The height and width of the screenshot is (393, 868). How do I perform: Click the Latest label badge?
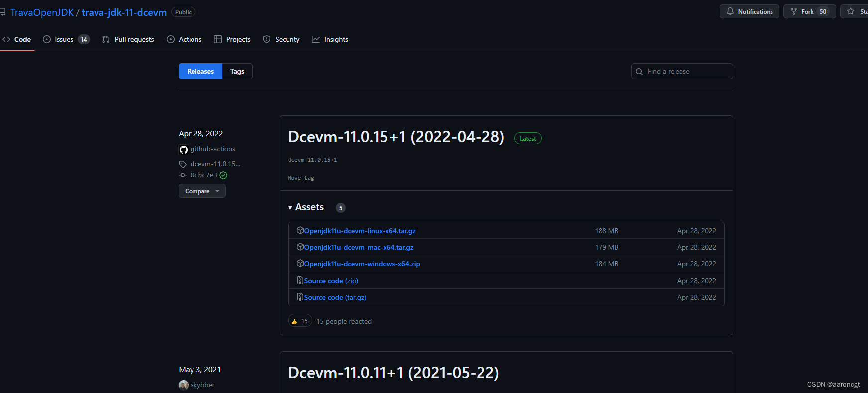click(x=528, y=139)
